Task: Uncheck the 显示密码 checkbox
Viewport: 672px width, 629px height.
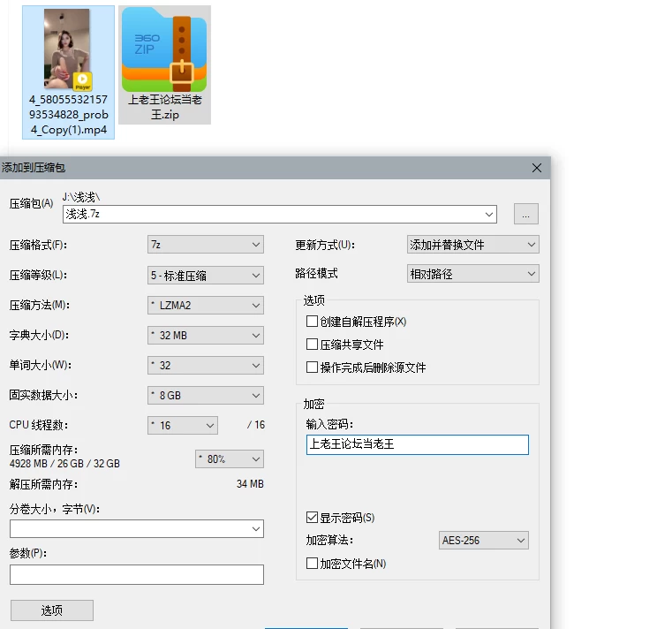Action: (x=312, y=518)
